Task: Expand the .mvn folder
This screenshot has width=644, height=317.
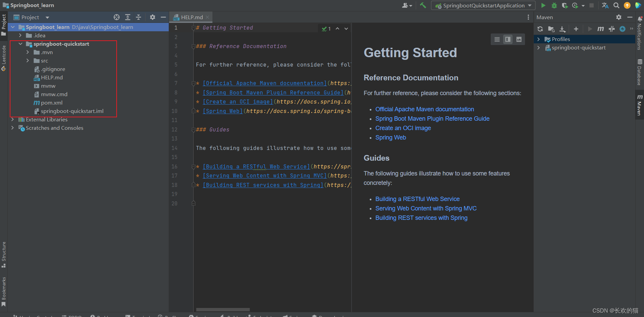Action: coord(28,52)
